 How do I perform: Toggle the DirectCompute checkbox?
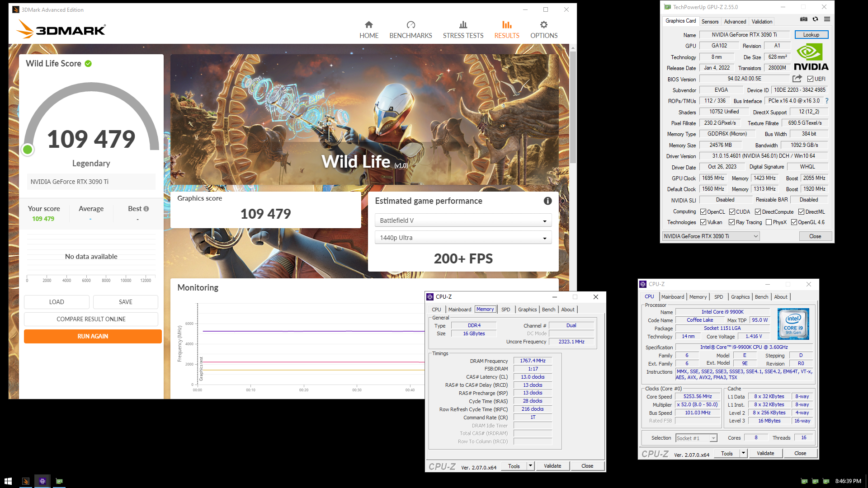coord(758,212)
